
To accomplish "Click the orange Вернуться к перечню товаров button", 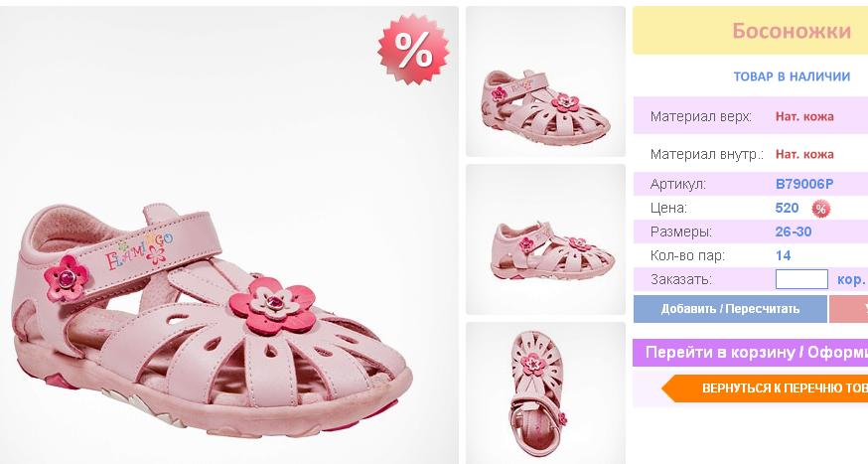I will coord(770,387).
